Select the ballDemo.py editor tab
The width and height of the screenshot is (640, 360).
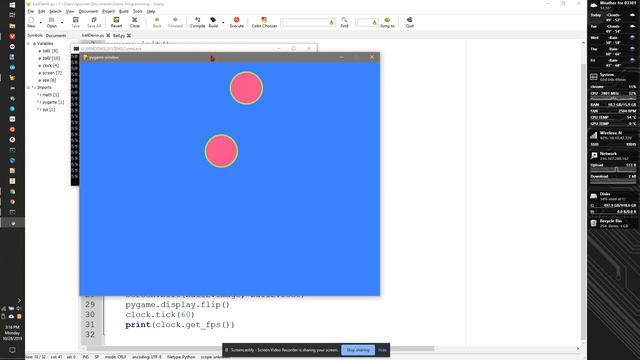point(93,36)
